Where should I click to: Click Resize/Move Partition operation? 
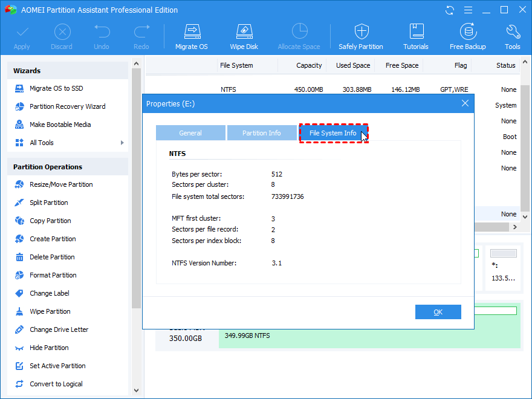pyautogui.click(x=61, y=184)
